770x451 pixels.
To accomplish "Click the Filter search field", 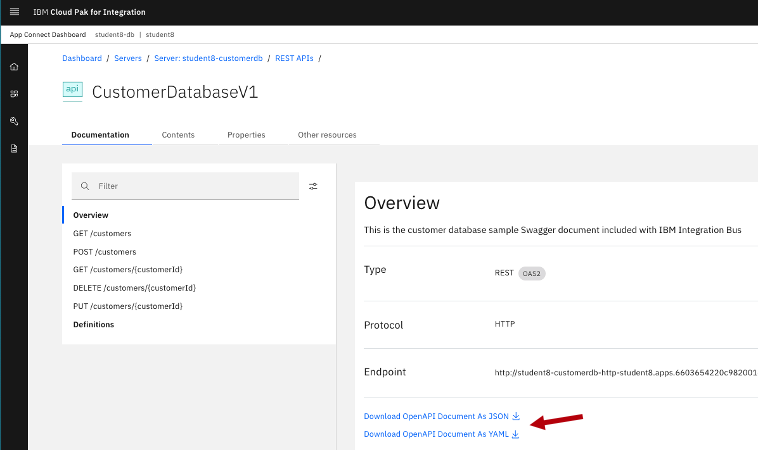I will pyautogui.click(x=190, y=186).
